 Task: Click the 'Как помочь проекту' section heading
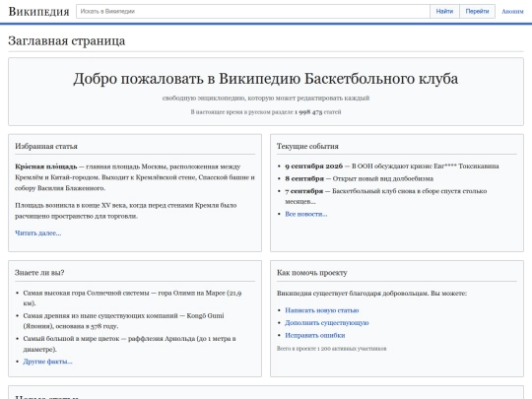[311, 273]
